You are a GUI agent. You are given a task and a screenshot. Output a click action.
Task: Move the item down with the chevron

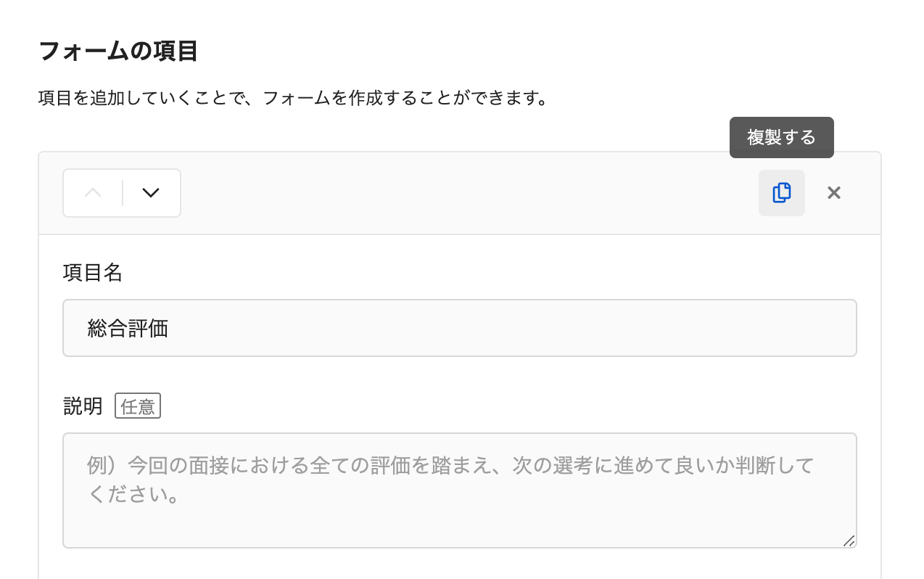pyautogui.click(x=151, y=193)
